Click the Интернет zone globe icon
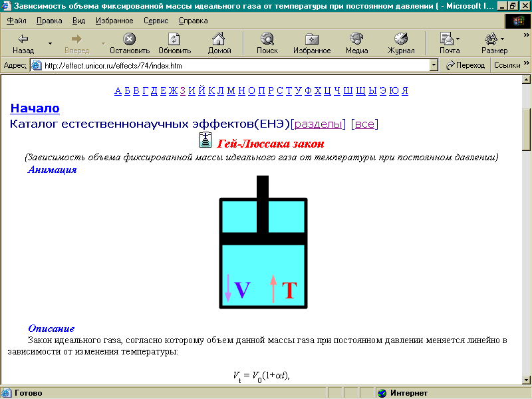 [x=382, y=393]
